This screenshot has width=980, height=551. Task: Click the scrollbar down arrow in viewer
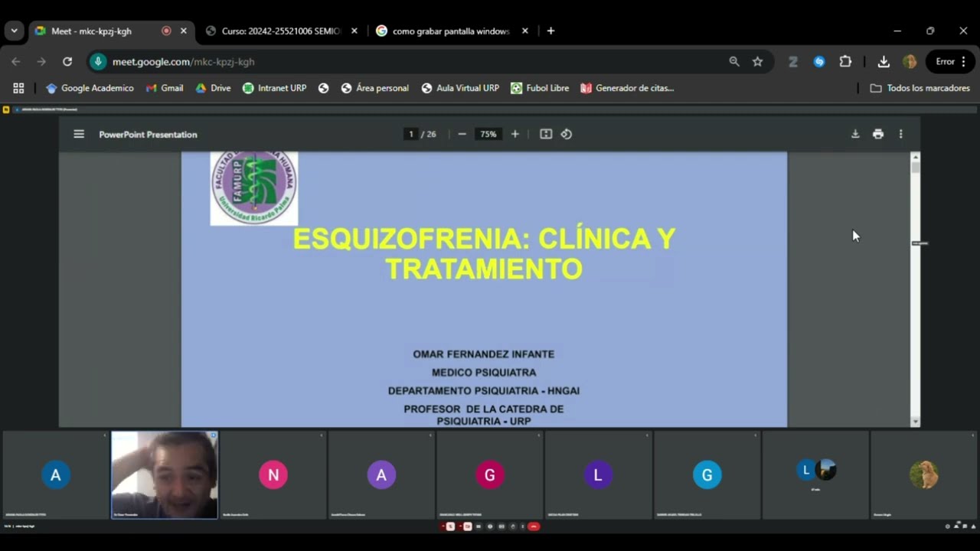pyautogui.click(x=915, y=422)
